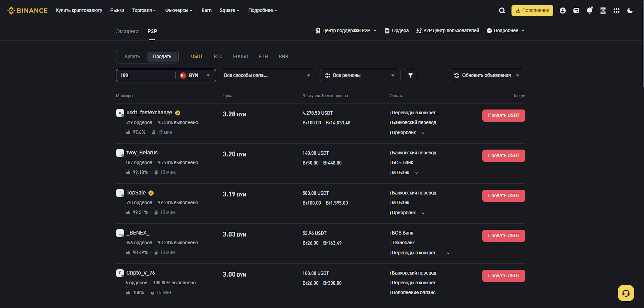Open Обновить объявления dropdown
Viewport: 644px width, 308px height.
click(x=487, y=76)
